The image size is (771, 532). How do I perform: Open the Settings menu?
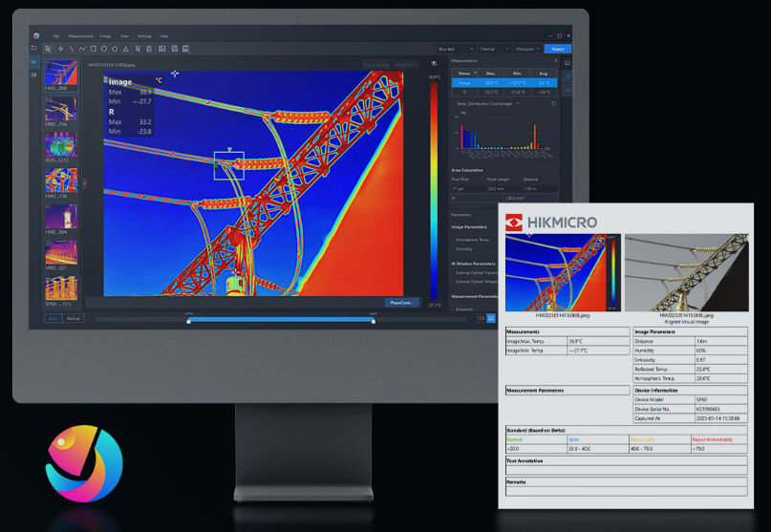(x=144, y=35)
